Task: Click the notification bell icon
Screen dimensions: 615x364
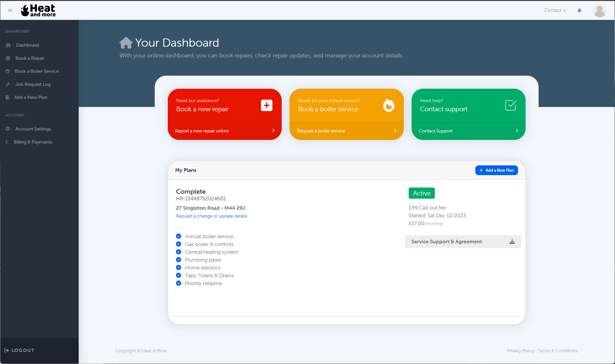Action: 579,10
